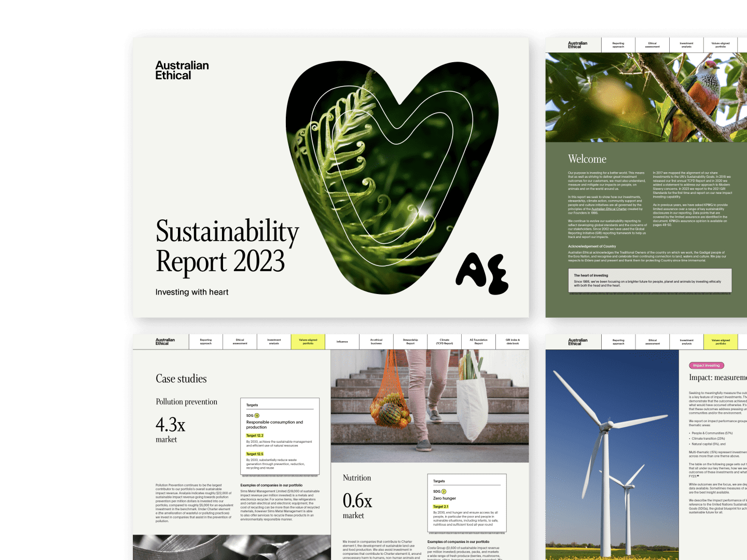The height and width of the screenshot is (560, 747).
Task: Open the Influence tab
Action: (342, 342)
